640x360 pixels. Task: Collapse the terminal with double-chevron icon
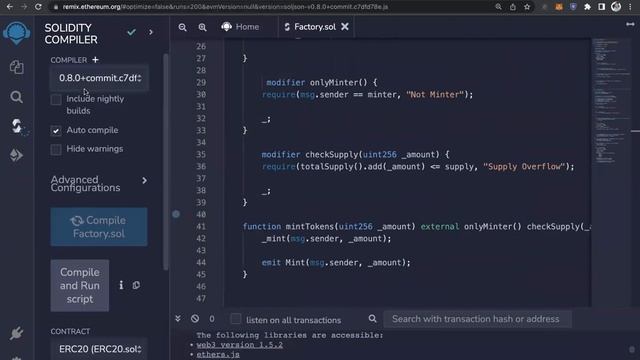tap(178, 318)
